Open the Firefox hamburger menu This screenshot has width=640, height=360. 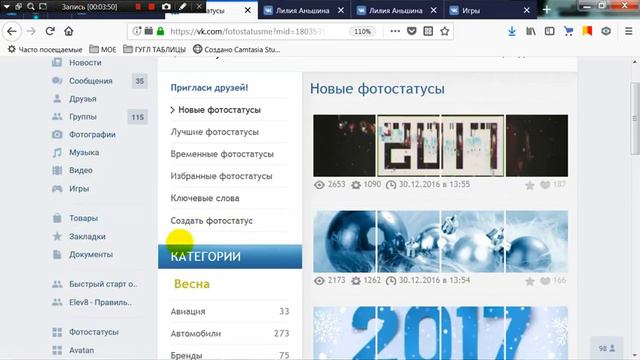[629, 31]
